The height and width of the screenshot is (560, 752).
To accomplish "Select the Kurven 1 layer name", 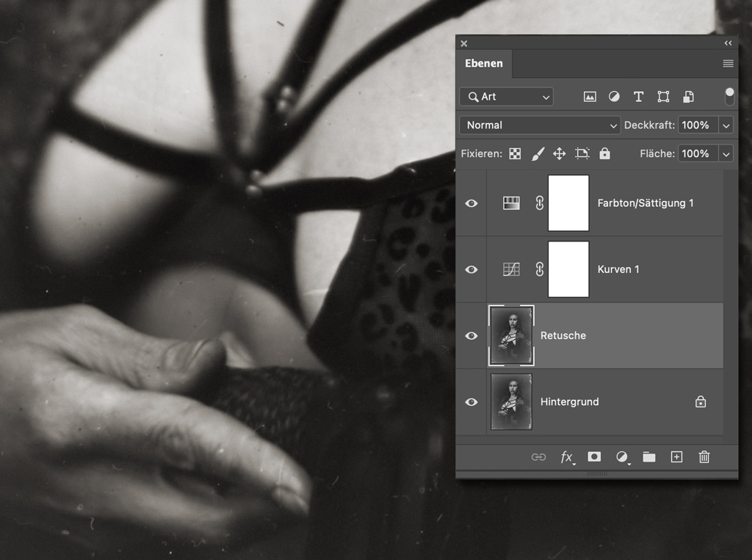I will [x=618, y=269].
